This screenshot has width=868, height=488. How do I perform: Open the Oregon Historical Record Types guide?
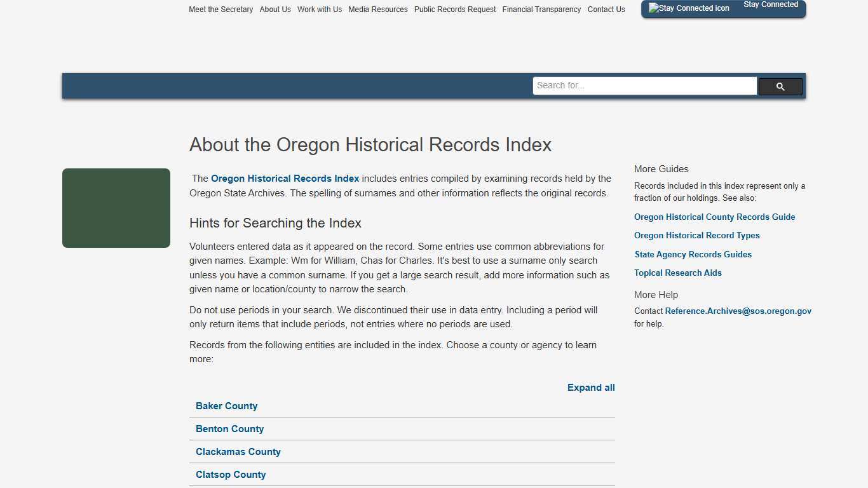click(696, 235)
